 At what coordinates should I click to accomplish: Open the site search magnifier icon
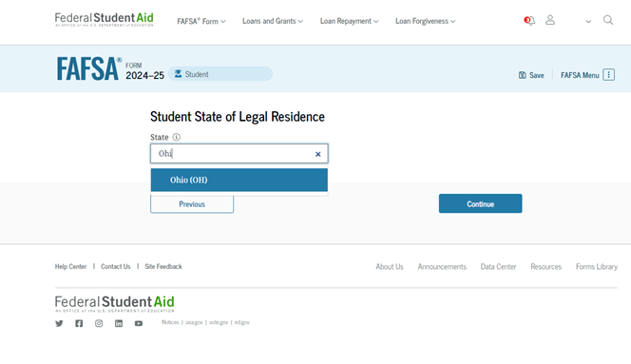608,20
